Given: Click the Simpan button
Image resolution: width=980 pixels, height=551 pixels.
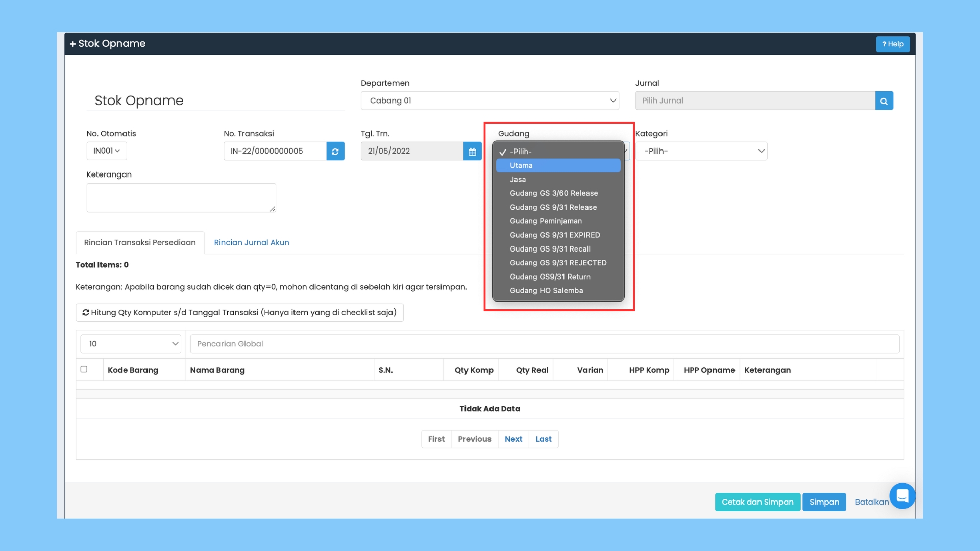Looking at the screenshot, I should tap(824, 502).
